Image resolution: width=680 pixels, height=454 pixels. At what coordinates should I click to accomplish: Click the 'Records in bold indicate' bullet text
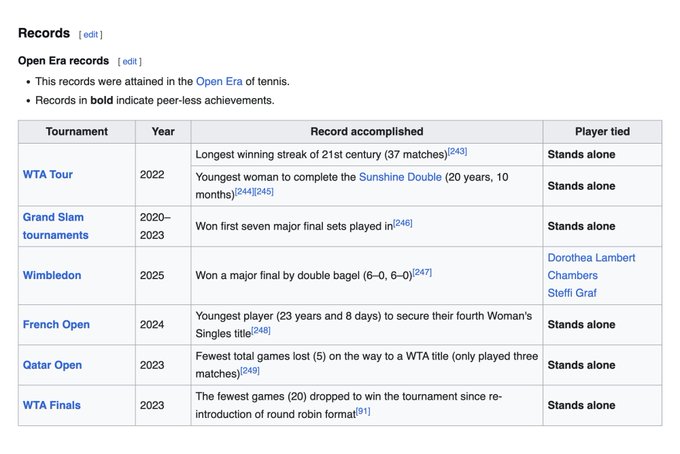(155, 101)
